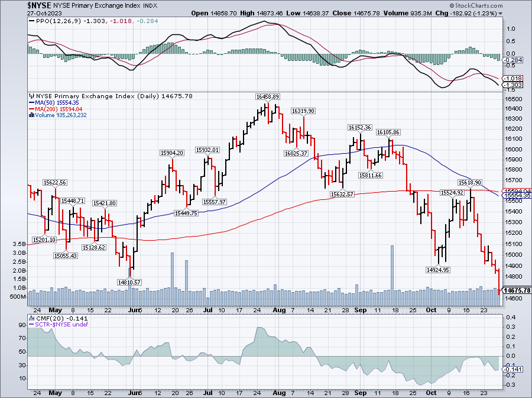This screenshot has height=398, width=532.
Task: Open the blue dropdown arrow beside Chg
Action: (x=501, y=12)
